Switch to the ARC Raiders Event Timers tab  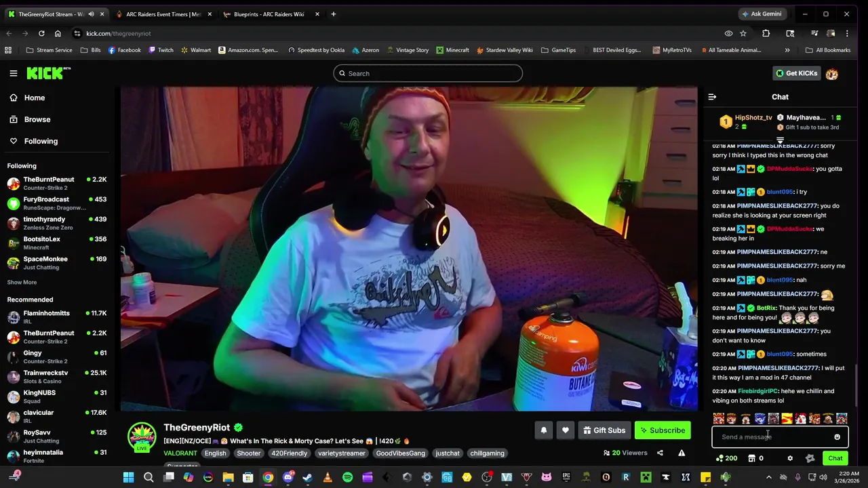(163, 14)
